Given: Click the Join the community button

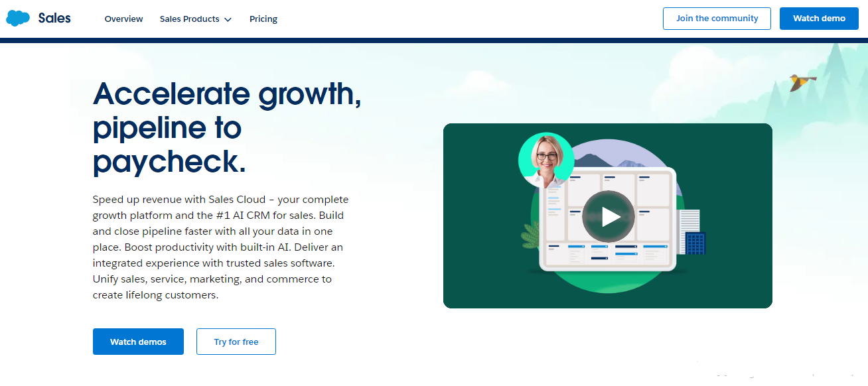Looking at the screenshot, I should tap(717, 19).
